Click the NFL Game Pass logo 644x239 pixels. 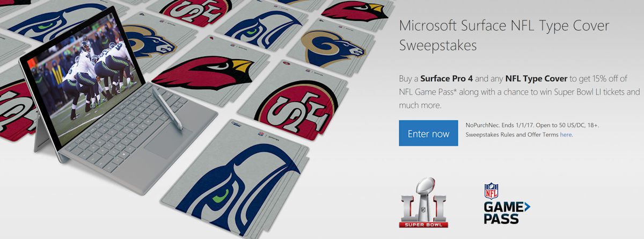504,202
